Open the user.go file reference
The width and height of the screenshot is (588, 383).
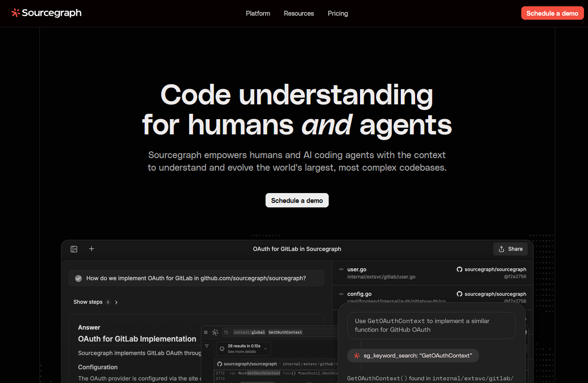357,270
